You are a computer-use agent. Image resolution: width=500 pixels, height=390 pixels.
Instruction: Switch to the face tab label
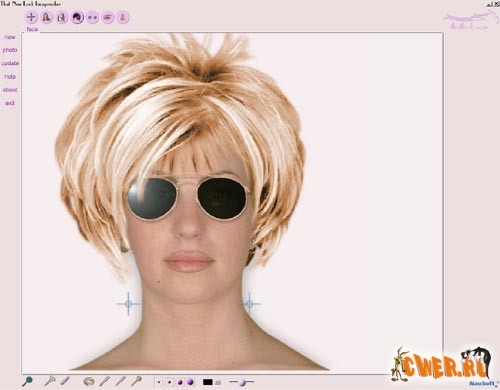point(32,29)
